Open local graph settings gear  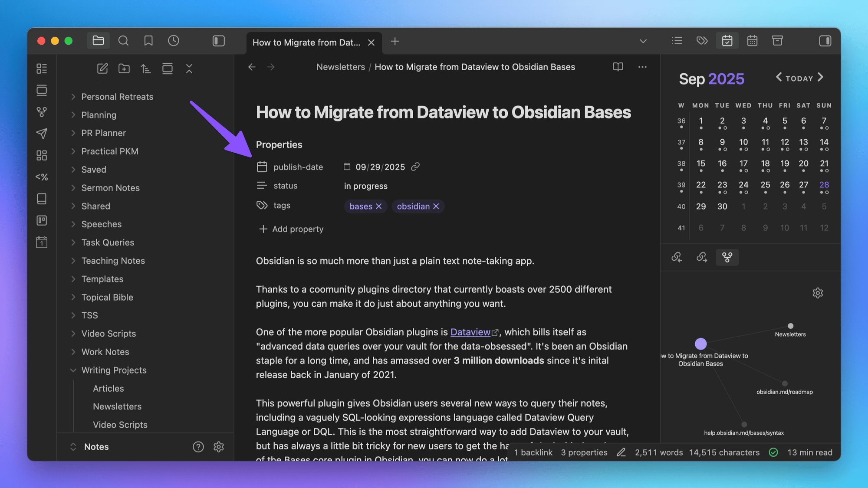818,293
